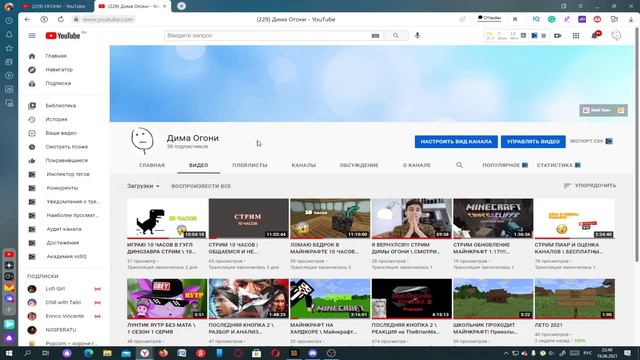
Task: Open the ЛЕТО 2021 video thumbnail
Action: tap(575, 298)
